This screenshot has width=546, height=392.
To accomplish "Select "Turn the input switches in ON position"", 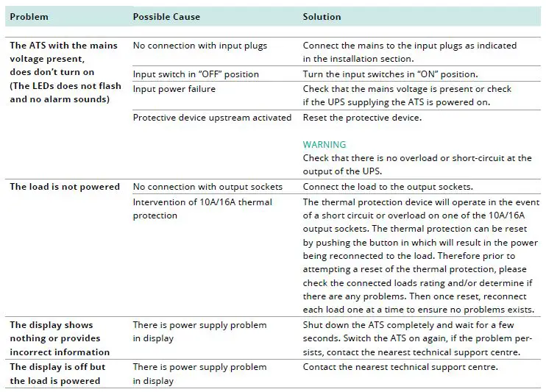I will [x=390, y=74].
